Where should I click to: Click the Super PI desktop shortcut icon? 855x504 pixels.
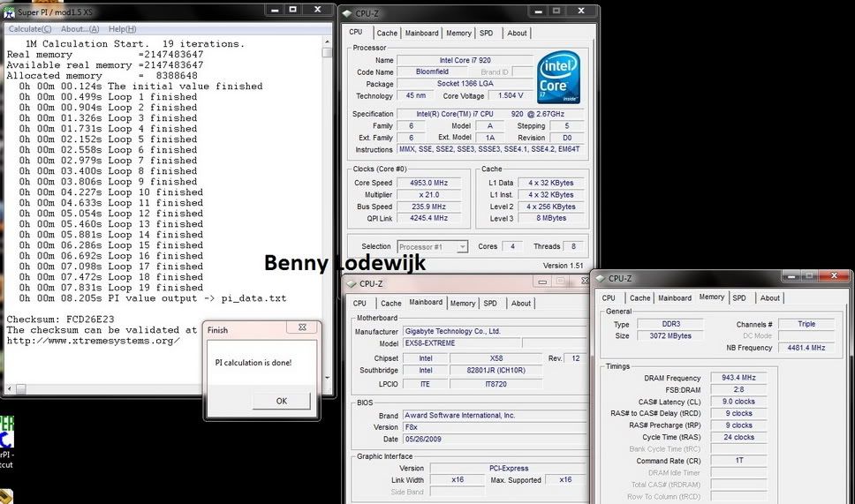[6, 433]
